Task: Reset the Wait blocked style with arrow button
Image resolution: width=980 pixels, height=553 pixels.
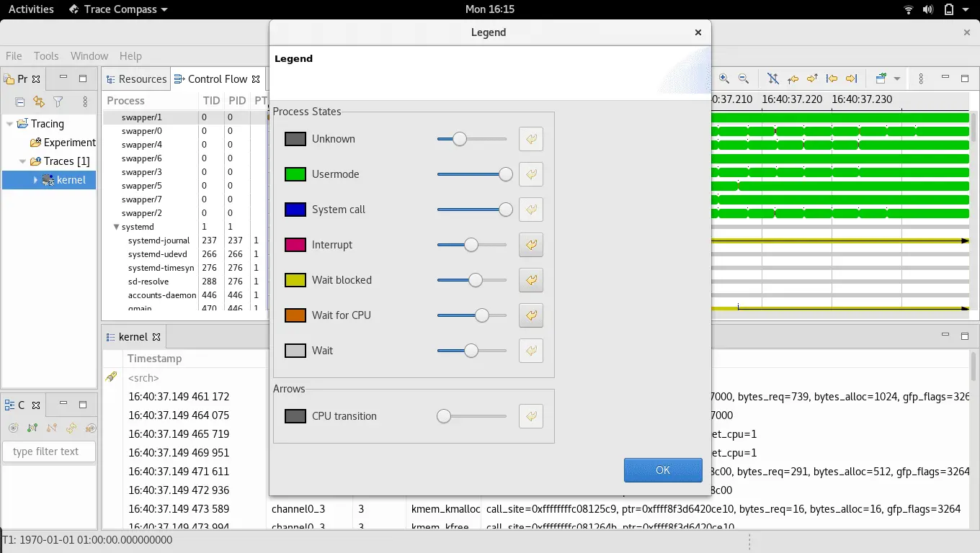Action: click(x=531, y=280)
